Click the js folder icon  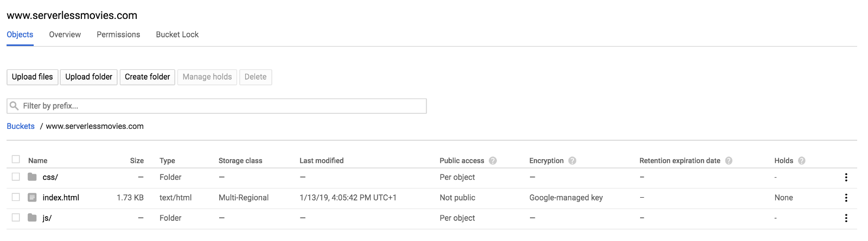tap(32, 218)
